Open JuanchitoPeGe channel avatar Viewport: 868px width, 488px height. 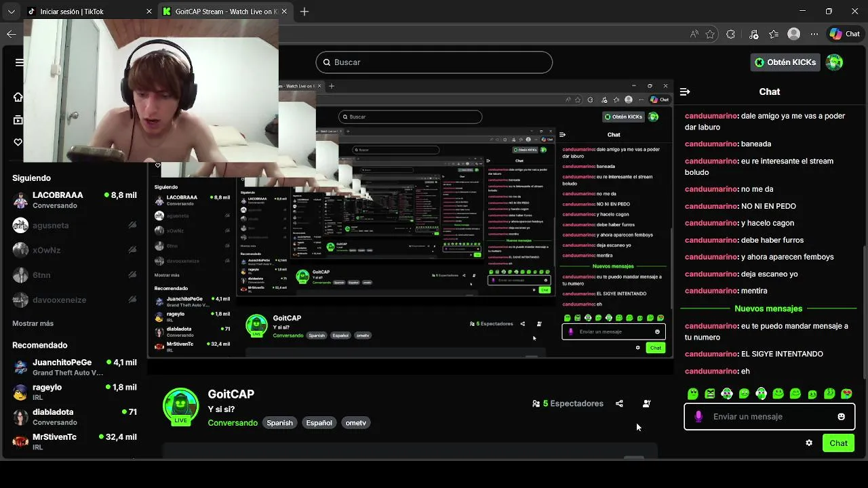[21, 367]
